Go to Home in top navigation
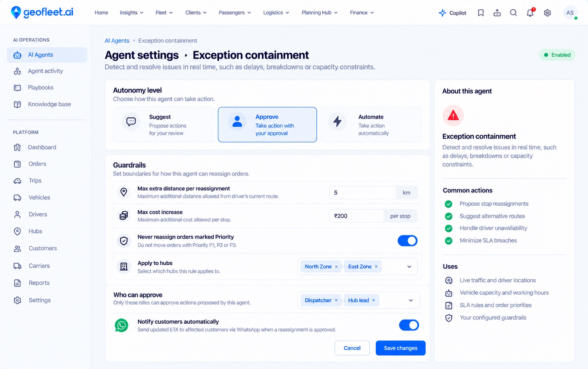This screenshot has width=588, height=369. [101, 13]
